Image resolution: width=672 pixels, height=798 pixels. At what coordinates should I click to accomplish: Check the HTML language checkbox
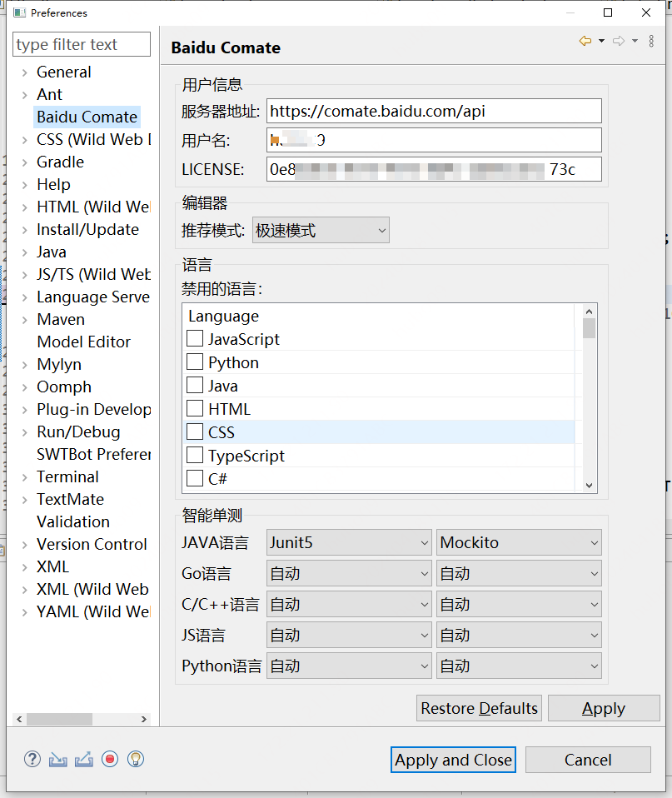click(195, 409)
